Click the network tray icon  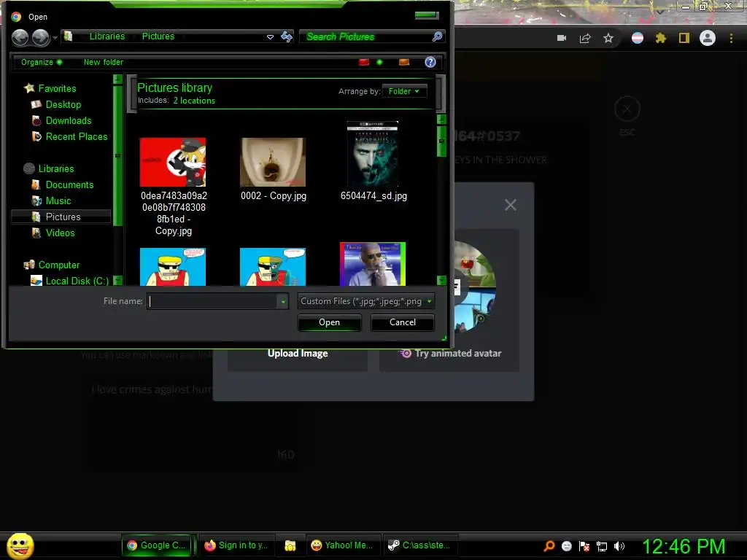pos(602,546)
